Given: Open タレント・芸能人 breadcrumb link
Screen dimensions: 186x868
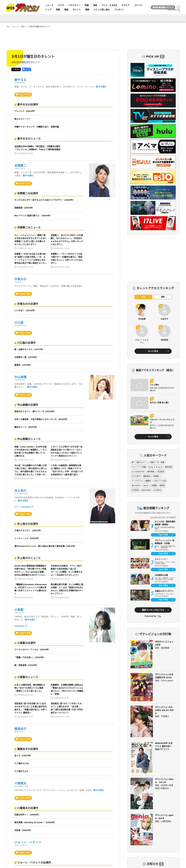Looking at the screenshot, I should click(x=19, y=27).
